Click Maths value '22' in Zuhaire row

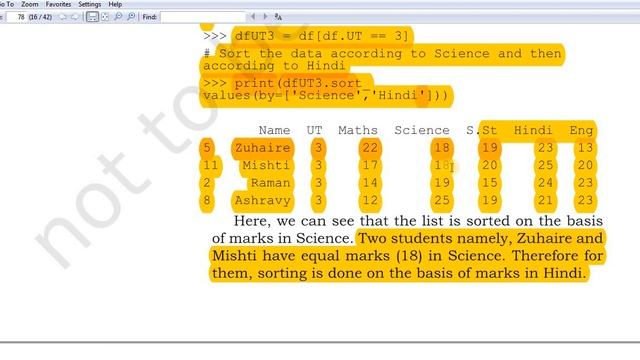tap(370, 148)
